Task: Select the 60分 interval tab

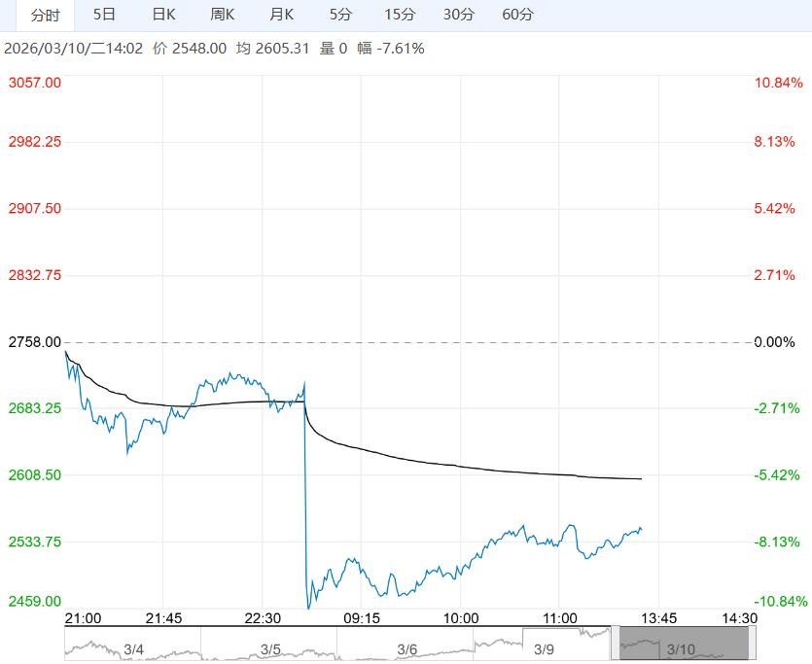Action: [x=517, y=15]
